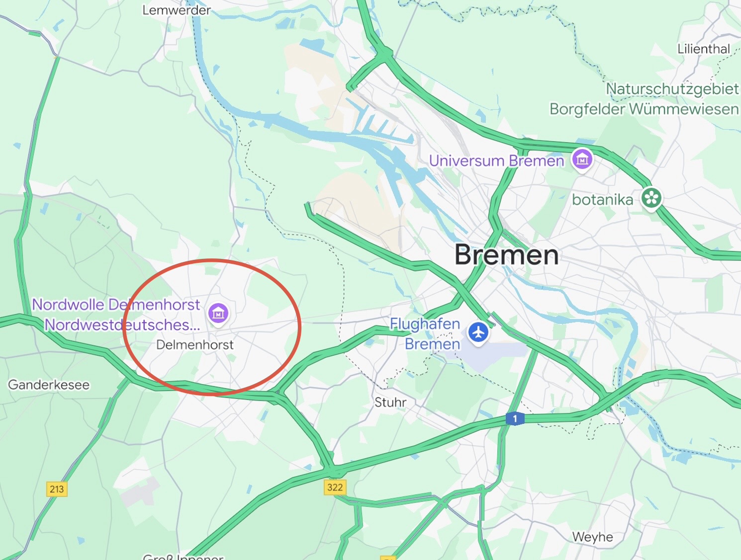Screen dimensions: 741x560
Task: Open Naturschutzgebiet Borgfelder Wümmewiesen label
Action: point(644,99)
